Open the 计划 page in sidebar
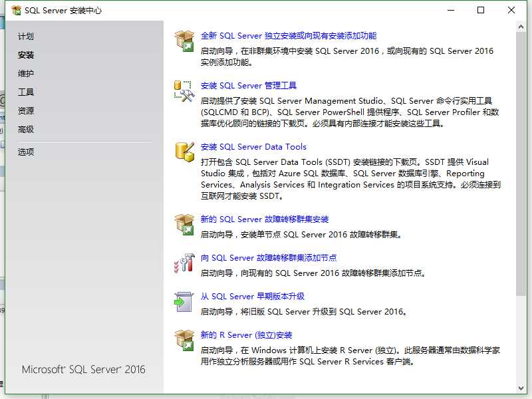 (26, 37)
